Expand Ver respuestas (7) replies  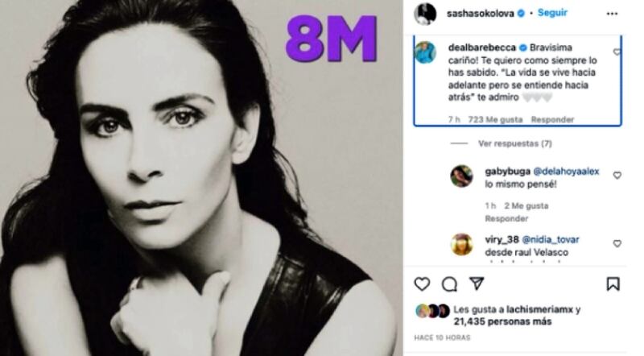pos(514,143)
